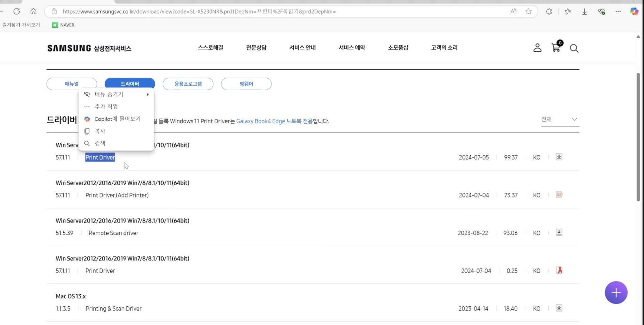
Task: Expand 메뉴 숨기기 submenu in context menu
Action: point(116,94)
